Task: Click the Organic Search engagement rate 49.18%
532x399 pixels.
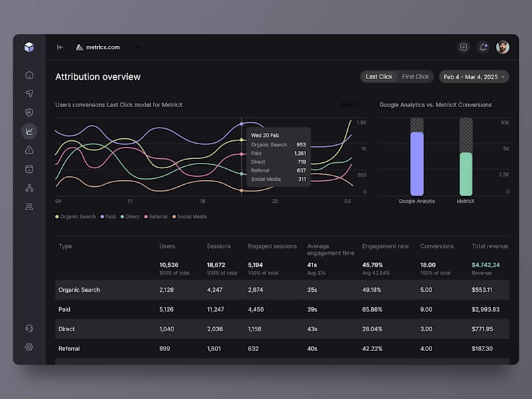Action: (x=372, y=290)
